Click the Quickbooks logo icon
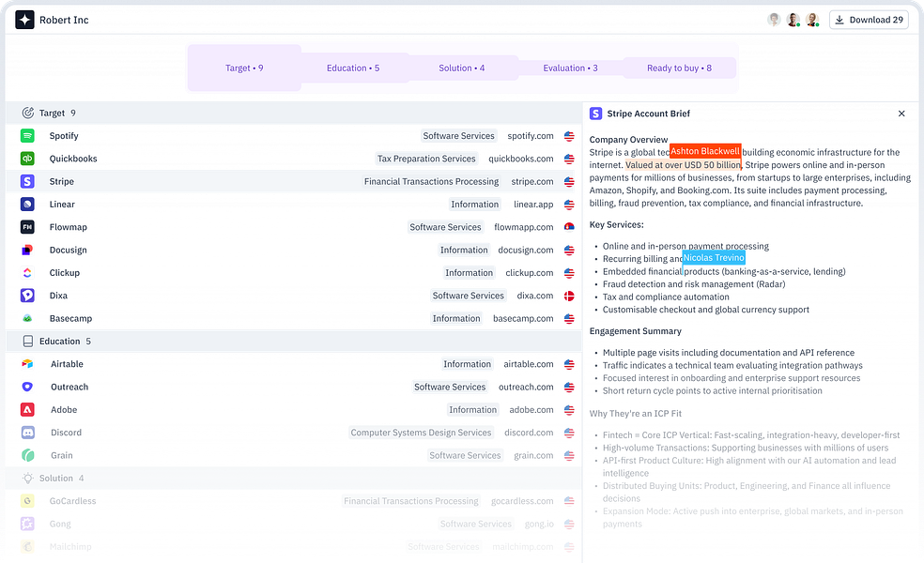The image size is (924, 563). [x=27, y=159]
